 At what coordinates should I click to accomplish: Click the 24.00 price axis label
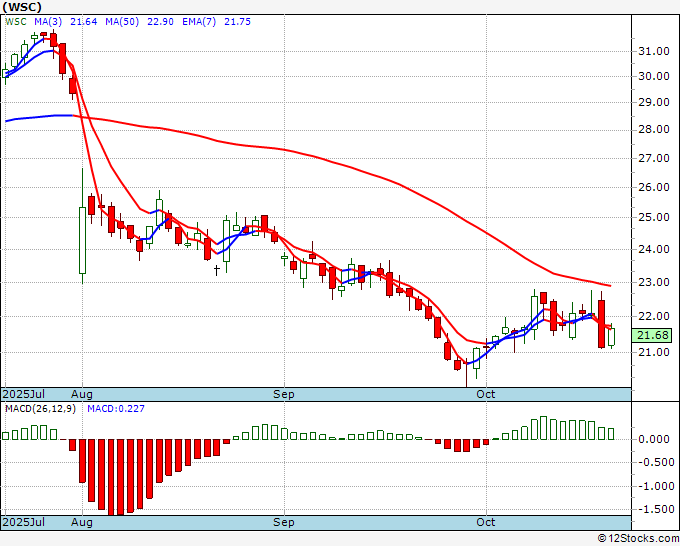click(x=654, y=249)
